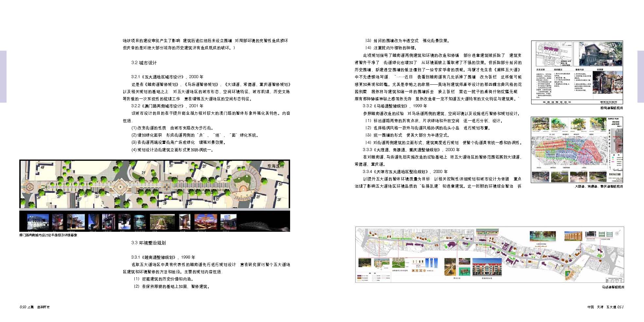
Task: Click the purple tab on the right page edge
Action: pos(640,76)
